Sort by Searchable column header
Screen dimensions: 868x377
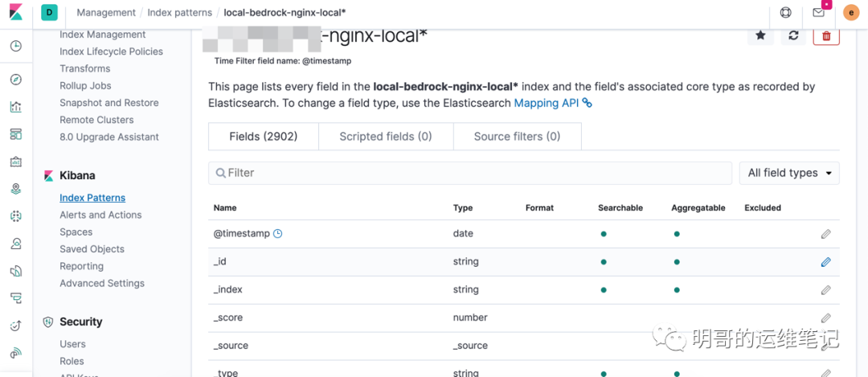620,207
